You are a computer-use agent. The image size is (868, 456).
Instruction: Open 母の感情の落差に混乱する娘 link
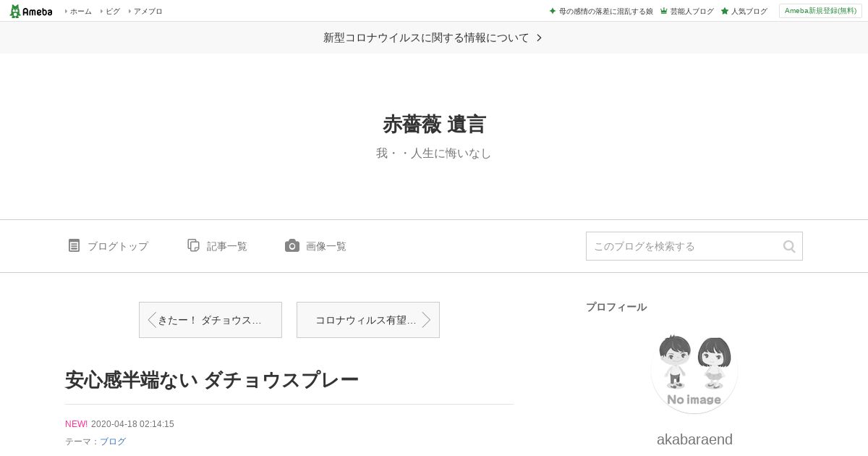click(605, 12)
